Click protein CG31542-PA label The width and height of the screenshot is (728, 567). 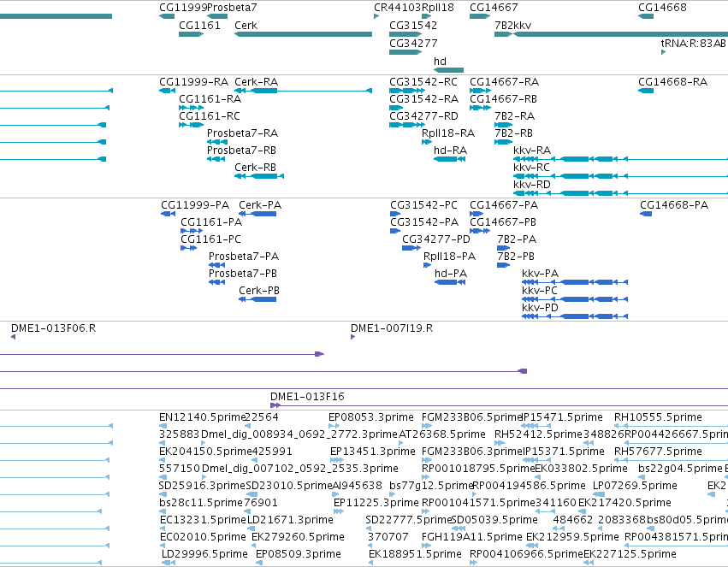click(424, 222)
